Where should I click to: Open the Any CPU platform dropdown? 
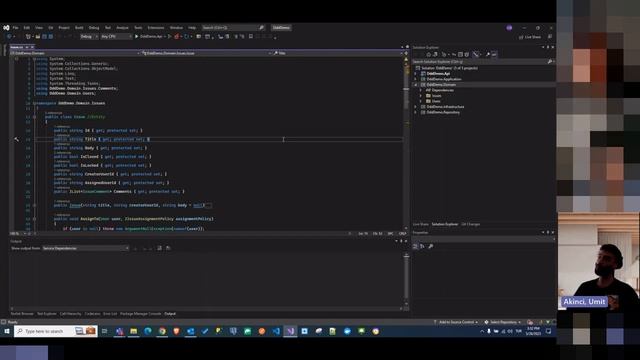pos(116,37)
